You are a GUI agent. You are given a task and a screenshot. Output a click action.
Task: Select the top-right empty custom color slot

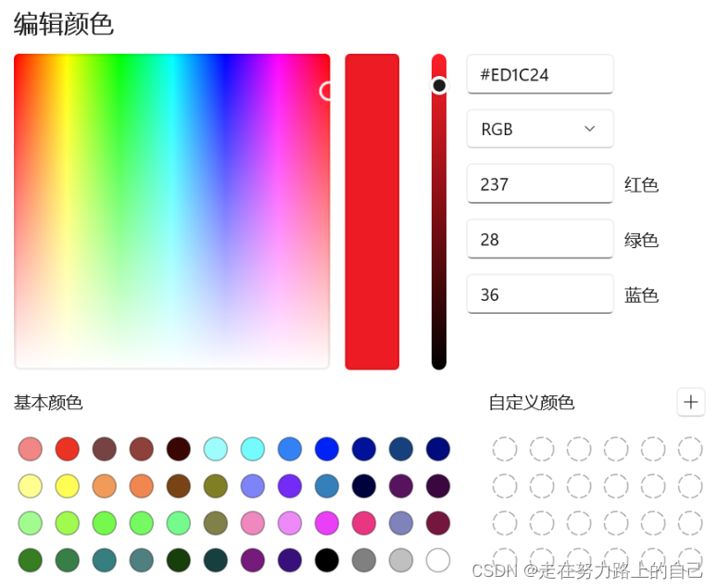(x=690, y=448)
